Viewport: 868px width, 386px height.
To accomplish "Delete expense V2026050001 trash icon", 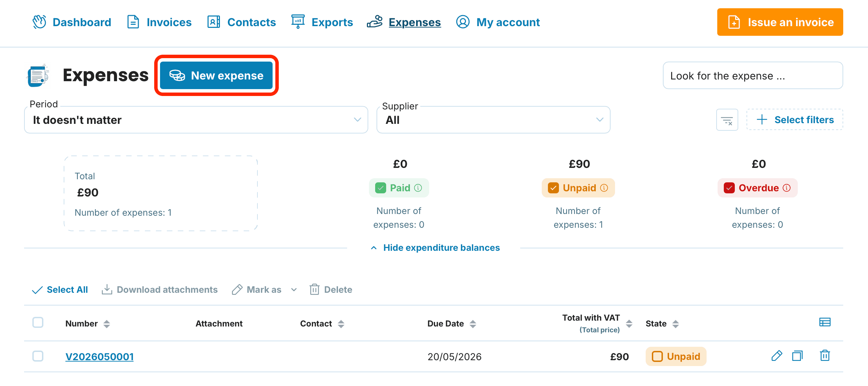I will (x=825, y=356).
